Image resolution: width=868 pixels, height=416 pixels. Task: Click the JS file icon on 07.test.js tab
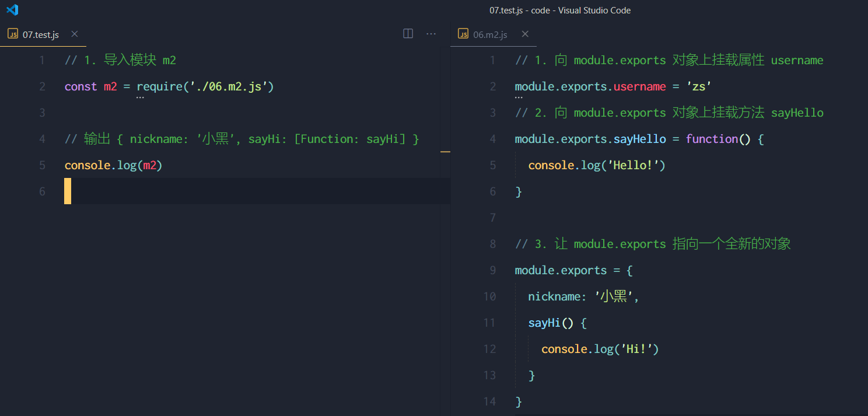(13, 34)
